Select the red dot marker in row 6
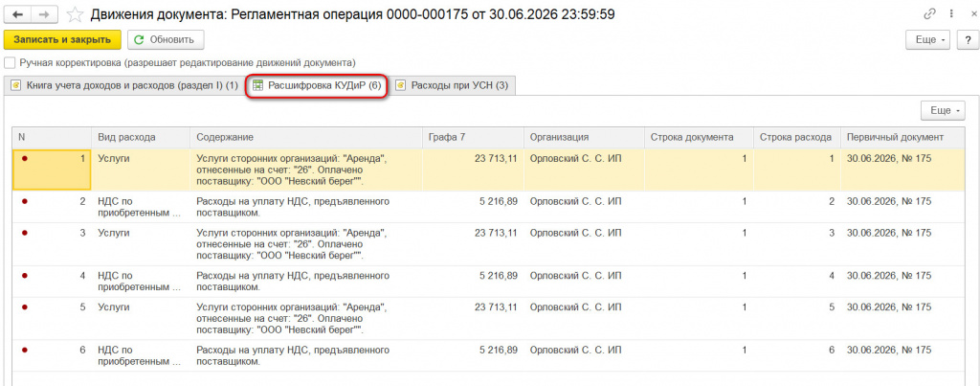 (25, 351)
